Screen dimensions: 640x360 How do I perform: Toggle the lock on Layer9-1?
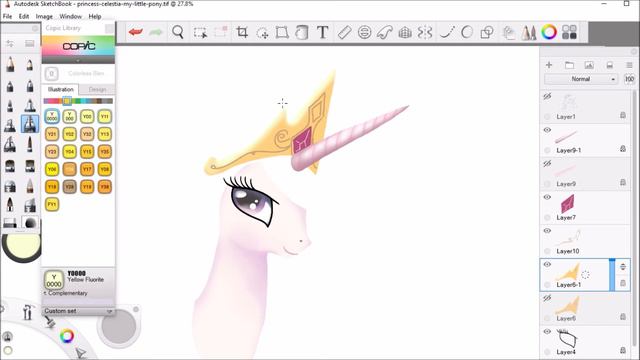pos(622,149)
